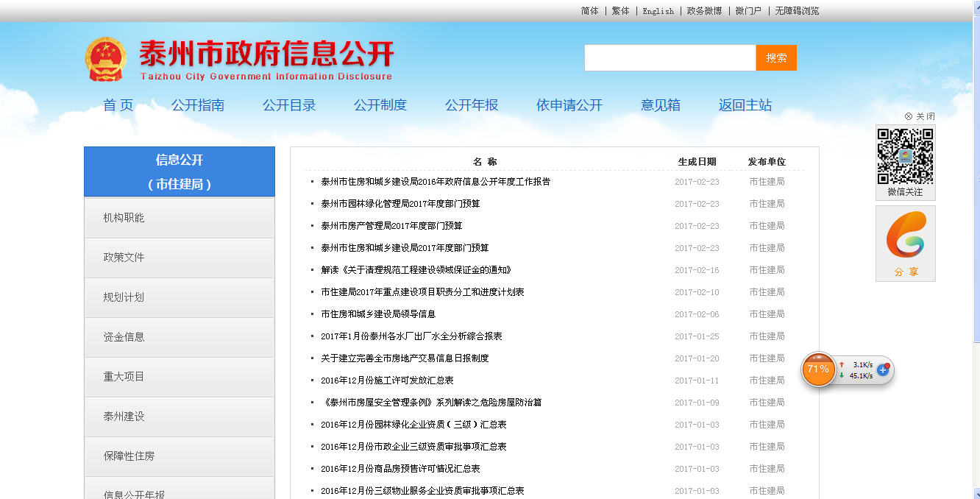This screenshot has height=499, width=980.
Task: Click the vertical scrollbar on the right
Action: [x=975, y=294]
